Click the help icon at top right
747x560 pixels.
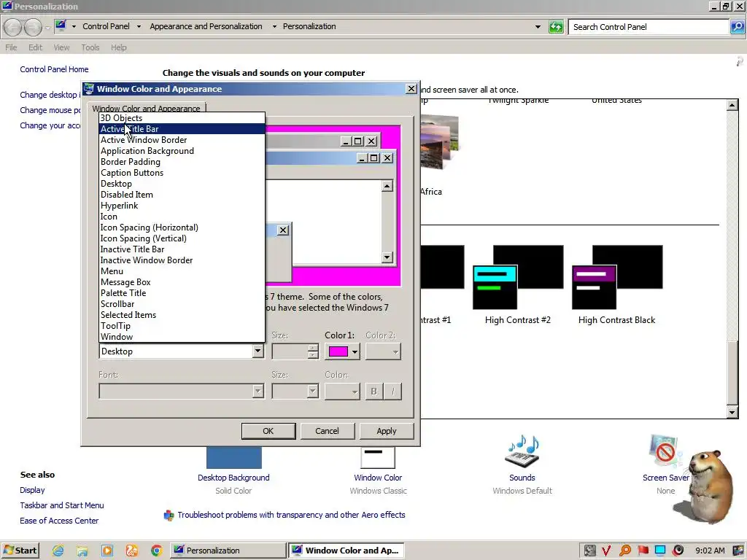click(x=740, y=61)
